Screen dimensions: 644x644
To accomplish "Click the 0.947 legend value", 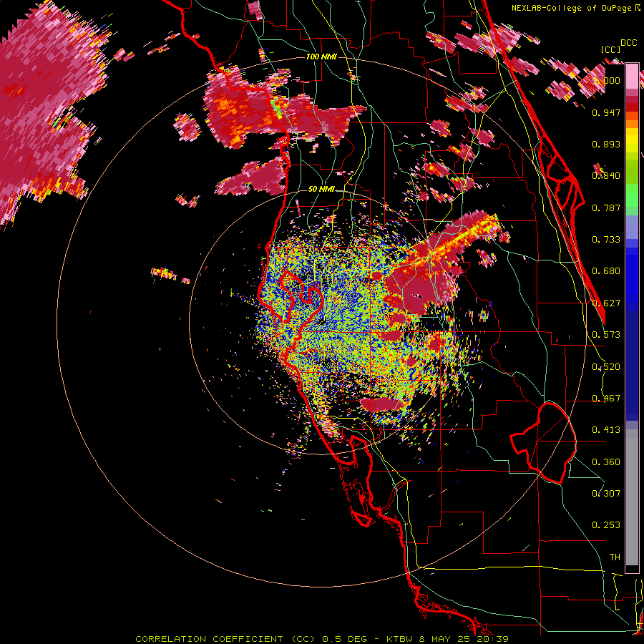I will coord(606,112).
